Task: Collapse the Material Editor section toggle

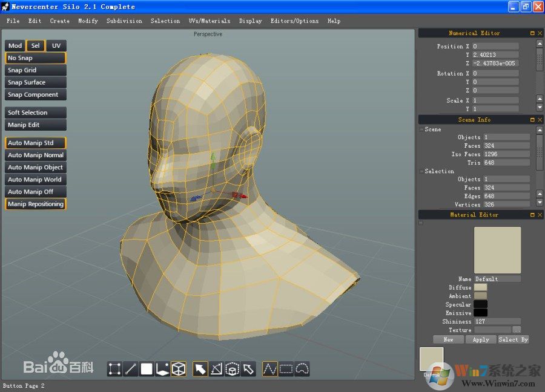Action: (x=421, y=223)
